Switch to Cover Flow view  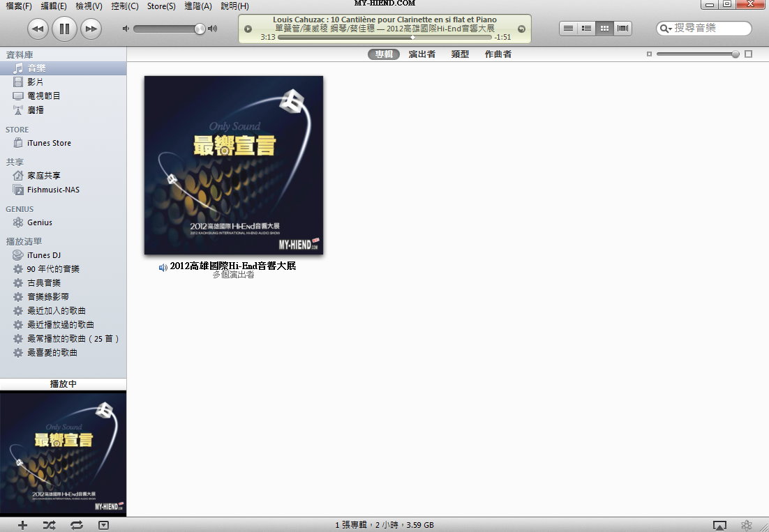[x=622, y=29]
